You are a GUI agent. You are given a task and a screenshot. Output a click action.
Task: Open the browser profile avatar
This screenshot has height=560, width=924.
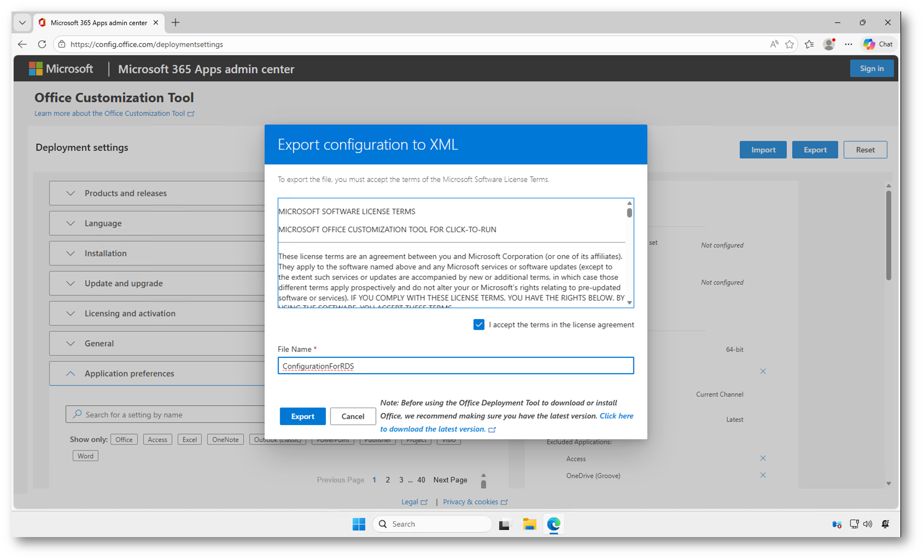[829, 44]
